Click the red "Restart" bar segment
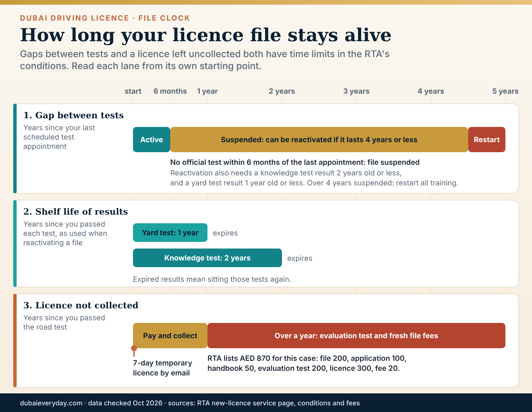 click(x=487, y=140)
